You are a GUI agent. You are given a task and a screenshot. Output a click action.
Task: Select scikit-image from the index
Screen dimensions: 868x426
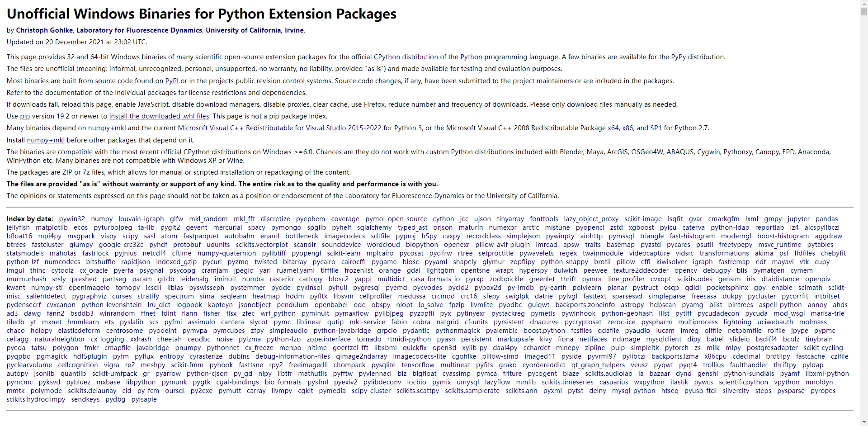[643, 219]
